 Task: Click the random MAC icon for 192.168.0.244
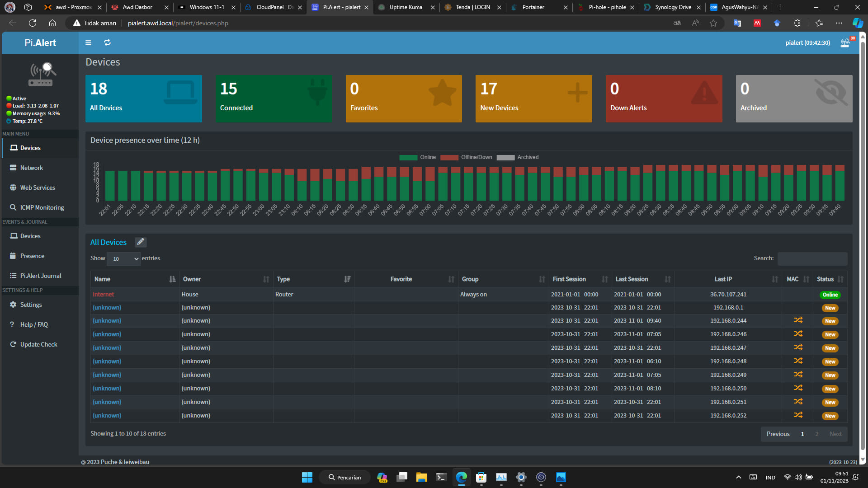[798, 320]
